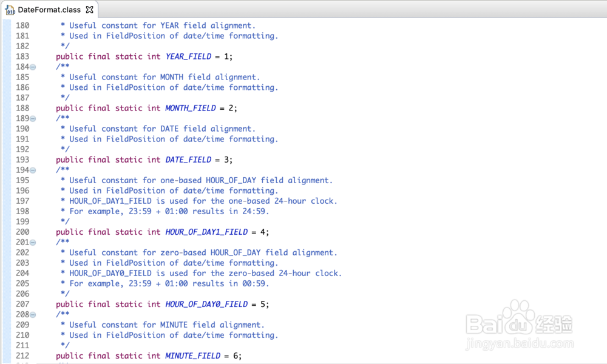Screen dimensions: 607x364
Task: Click line number 180 in the gutter
Action: pyautogui.click(x=22, y=25)
